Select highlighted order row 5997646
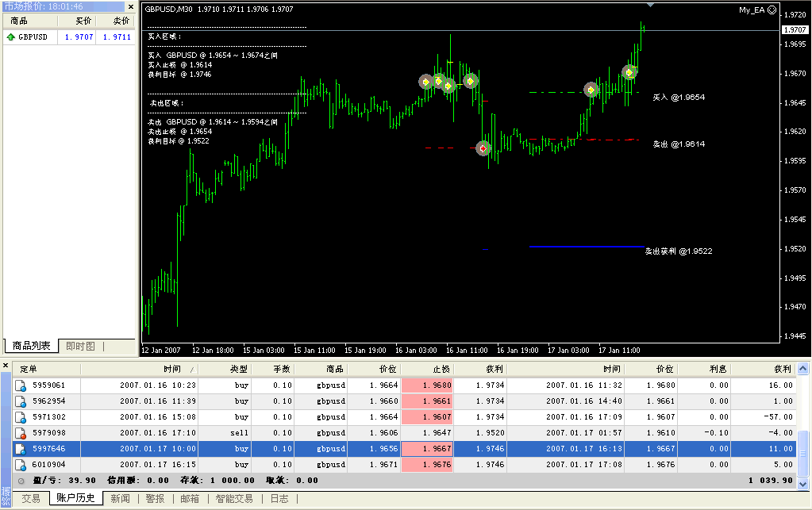 [x=405, y=449]
